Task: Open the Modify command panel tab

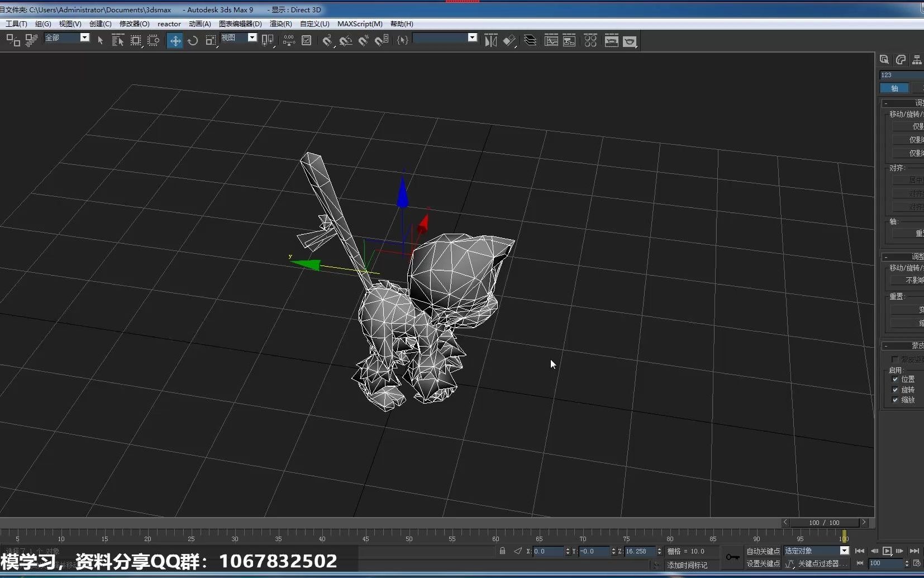Action: pos(901,60)
